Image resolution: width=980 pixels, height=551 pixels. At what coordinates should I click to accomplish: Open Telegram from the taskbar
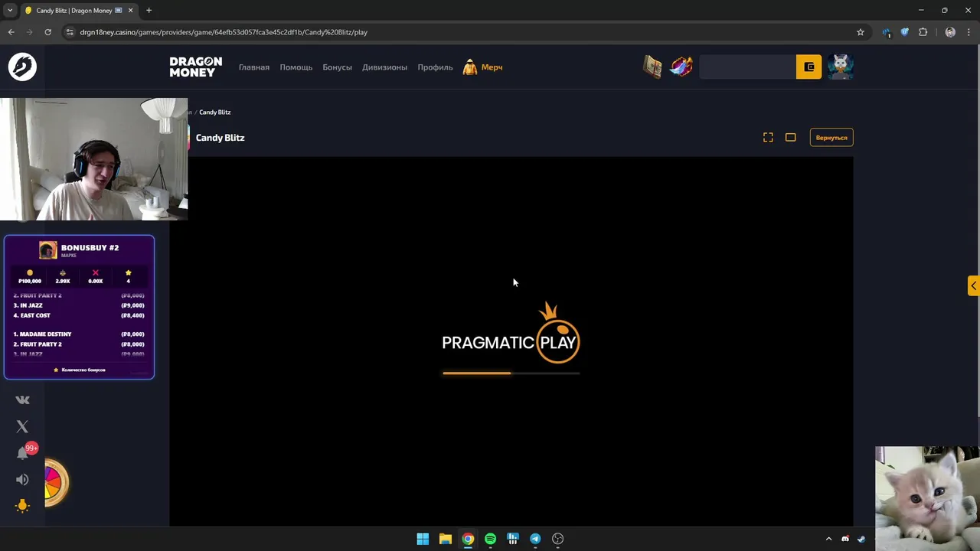tap(535, 539)
